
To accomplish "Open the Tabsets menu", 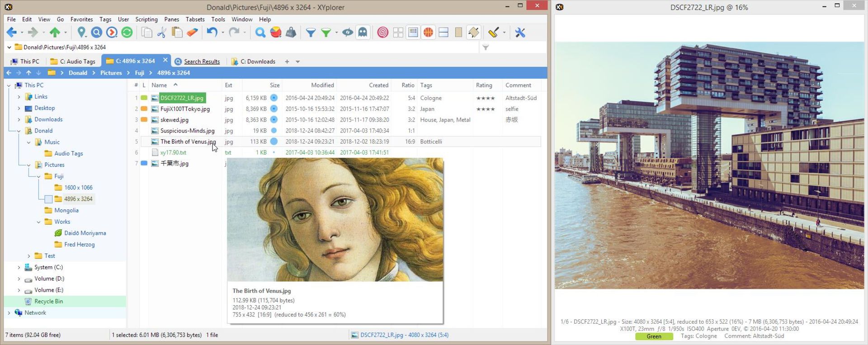I will tap(195, 19).
